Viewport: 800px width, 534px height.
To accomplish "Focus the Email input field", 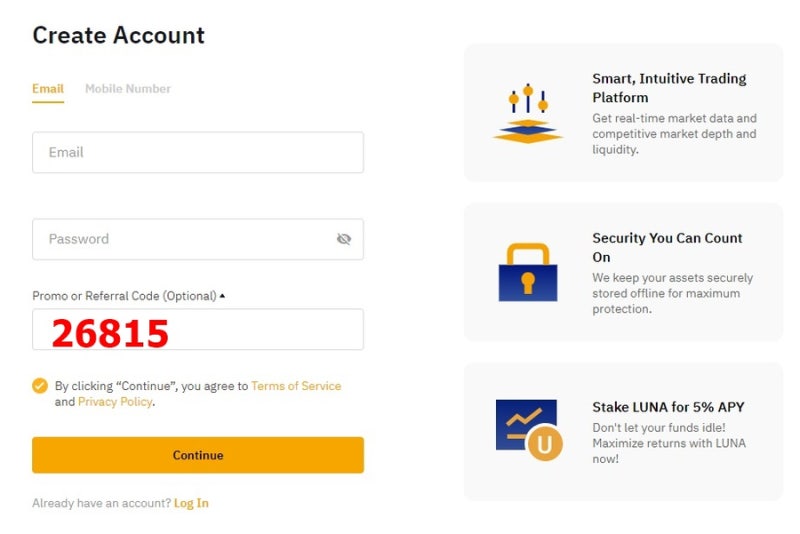I will (x=198, y=152).
